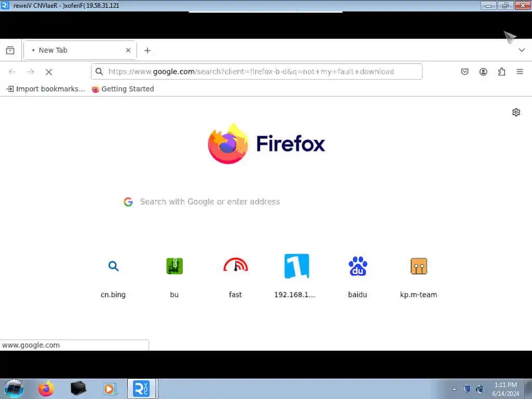Open the cn.bing shortcut tile
Screen dimensions: 532x399
click(x=113, y=275)
